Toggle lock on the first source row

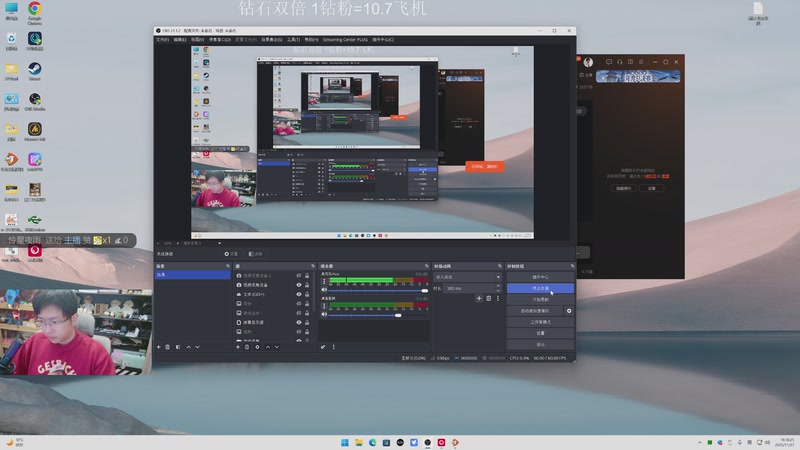[307, 276]
